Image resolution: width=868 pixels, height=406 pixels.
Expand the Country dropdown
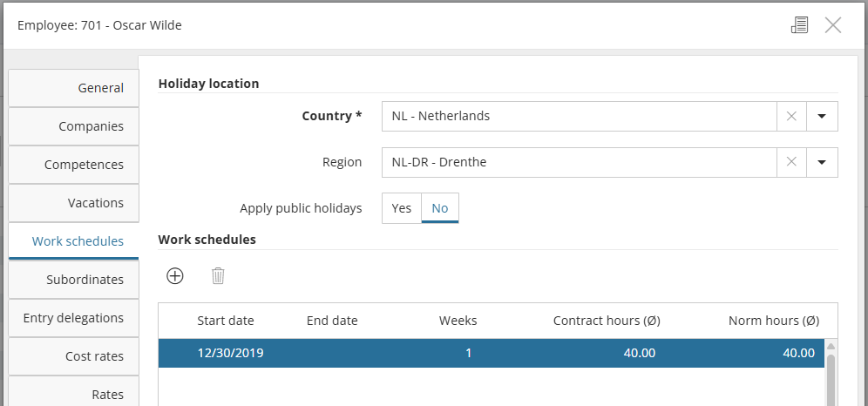click(x=822, y=116)
